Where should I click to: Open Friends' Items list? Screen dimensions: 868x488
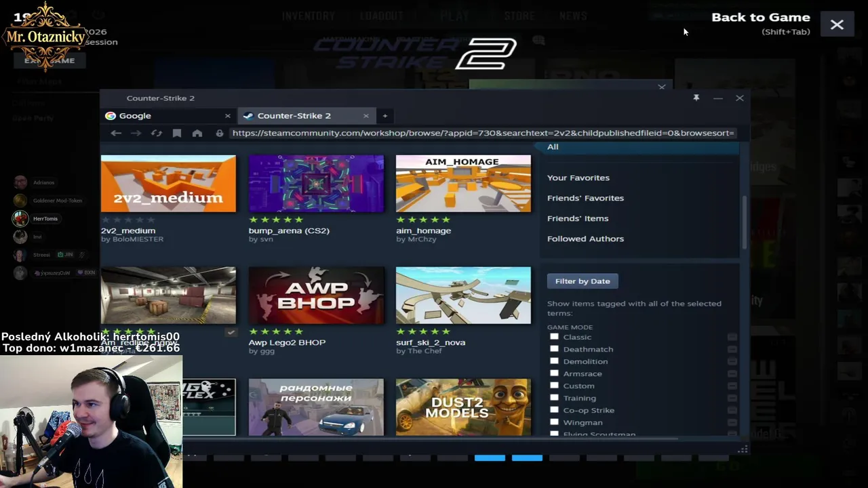(x=578, y=218)
